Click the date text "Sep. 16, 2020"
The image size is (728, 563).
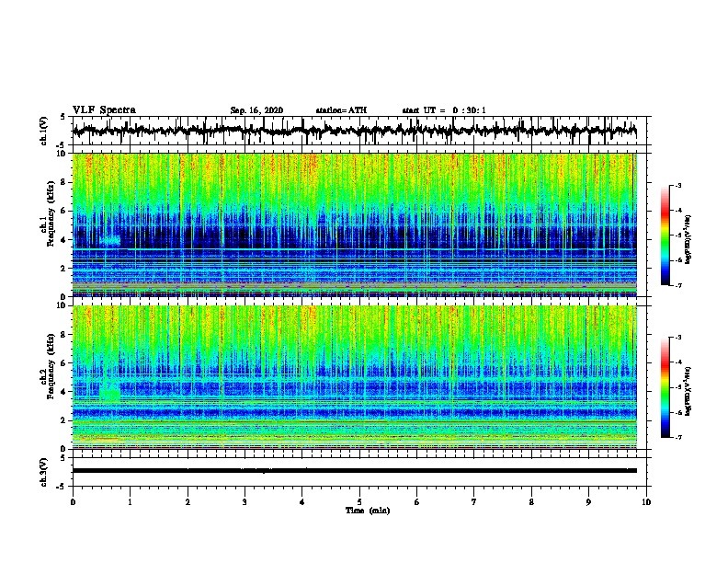[256, 110]
